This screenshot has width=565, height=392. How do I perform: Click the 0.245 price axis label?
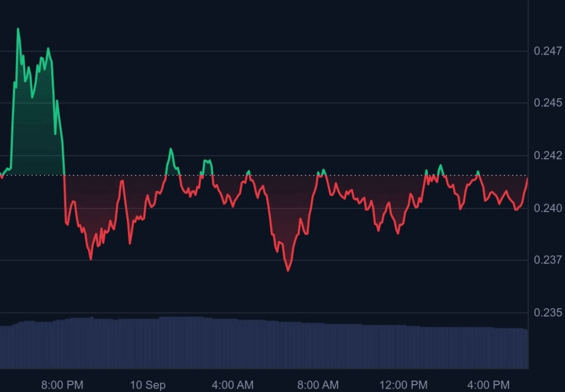[x=548, y=103]
